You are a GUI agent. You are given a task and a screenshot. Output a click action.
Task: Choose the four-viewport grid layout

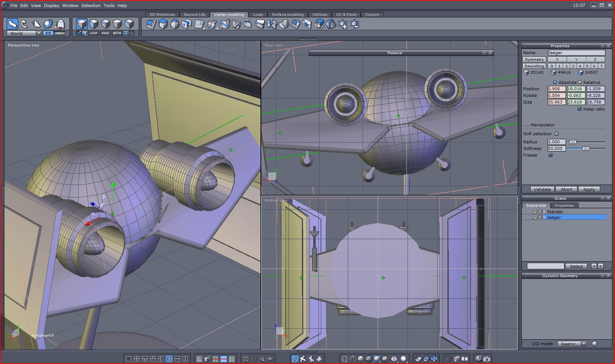point(137,358)
